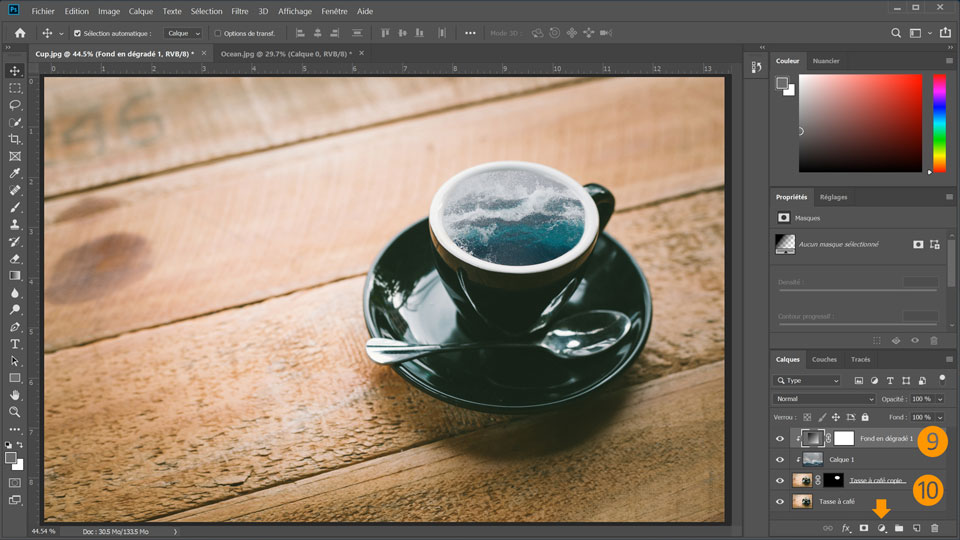
Task: Hide the Fond en dégradé 1 layer
Action: click(x=779, y=438)
